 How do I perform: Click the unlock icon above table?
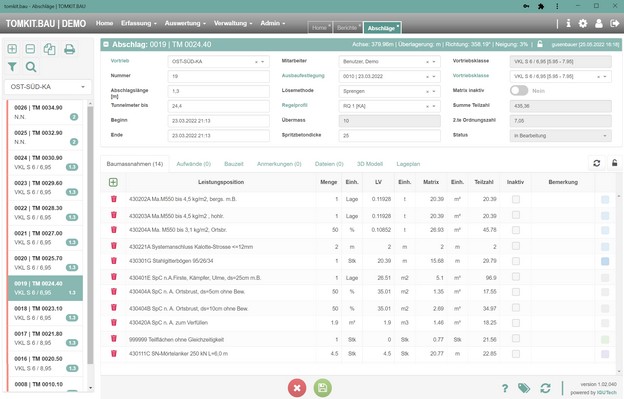614,163
